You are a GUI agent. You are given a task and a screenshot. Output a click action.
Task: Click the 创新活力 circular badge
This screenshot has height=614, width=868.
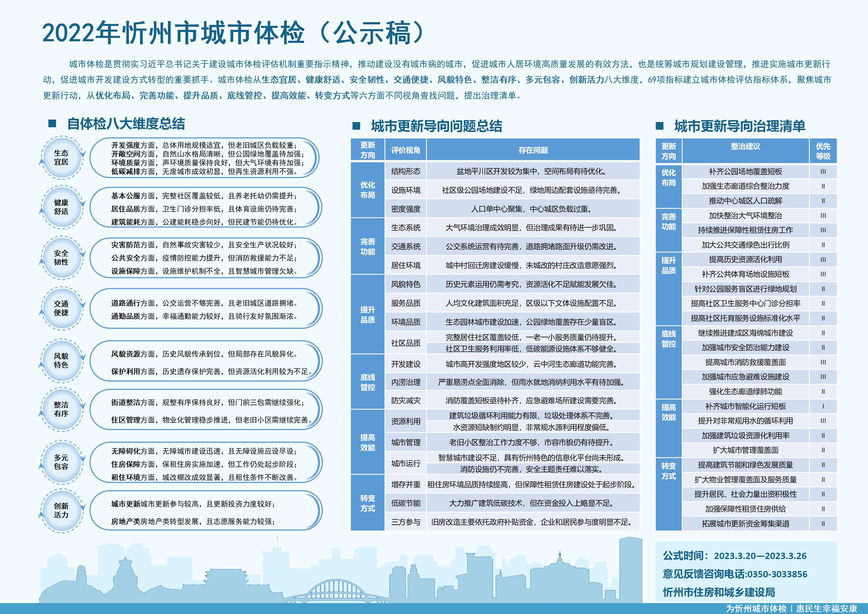tap(61, 510)
